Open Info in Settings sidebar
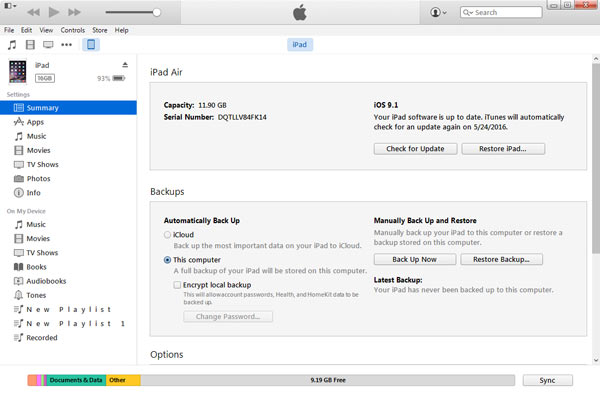Screen dimensions: 600x395 coord(68,193)
